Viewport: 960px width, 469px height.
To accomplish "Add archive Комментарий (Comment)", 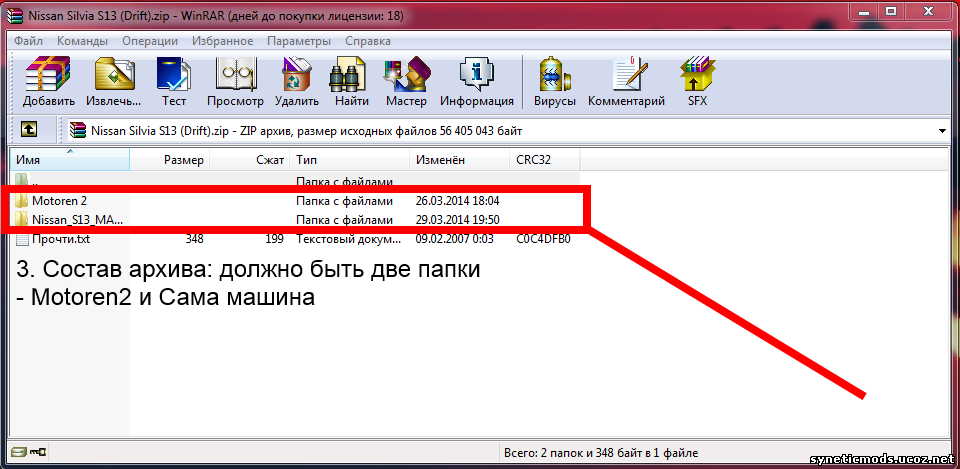I will pos(627,82).
